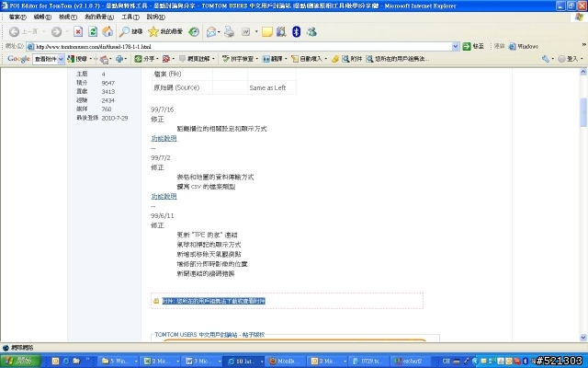The width and height of the screenshot is (588, 368).
Task: Open the 檢視(V) menu
Action: click(x=68, y=17)
